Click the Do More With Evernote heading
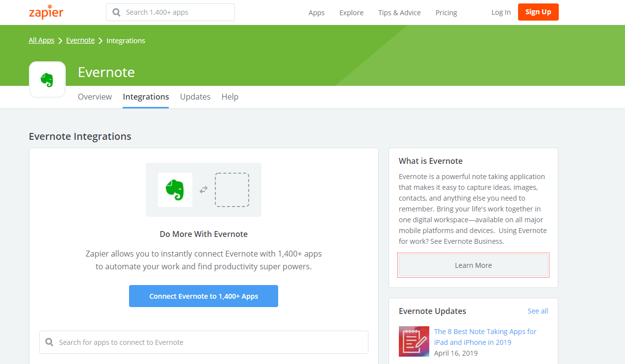625x364 pixels. 204,234
